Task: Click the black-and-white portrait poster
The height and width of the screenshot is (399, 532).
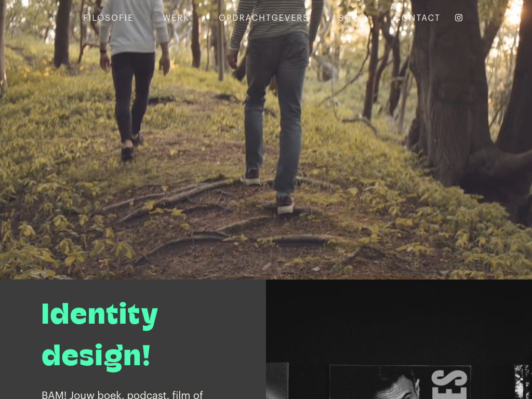Action: pos(400,382)
